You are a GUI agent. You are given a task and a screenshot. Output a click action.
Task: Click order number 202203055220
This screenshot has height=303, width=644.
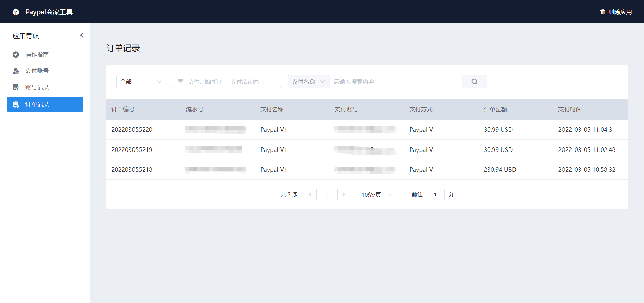[x=132, y=130]
